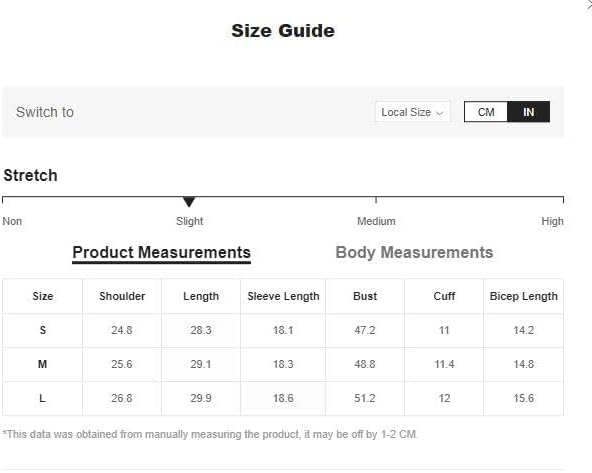Click the Stretch slider triangle marker
The image size is (592, 473).
pos(189,202)
